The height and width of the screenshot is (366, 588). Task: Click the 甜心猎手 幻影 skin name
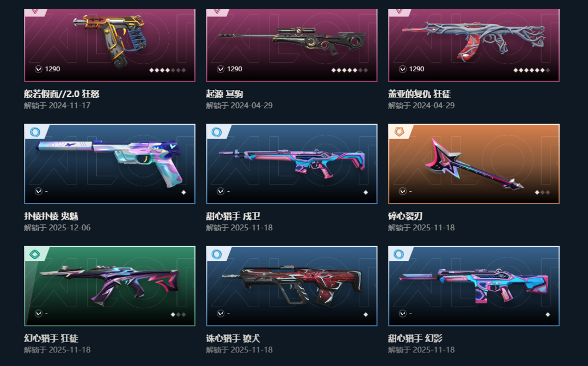(415, 338)
